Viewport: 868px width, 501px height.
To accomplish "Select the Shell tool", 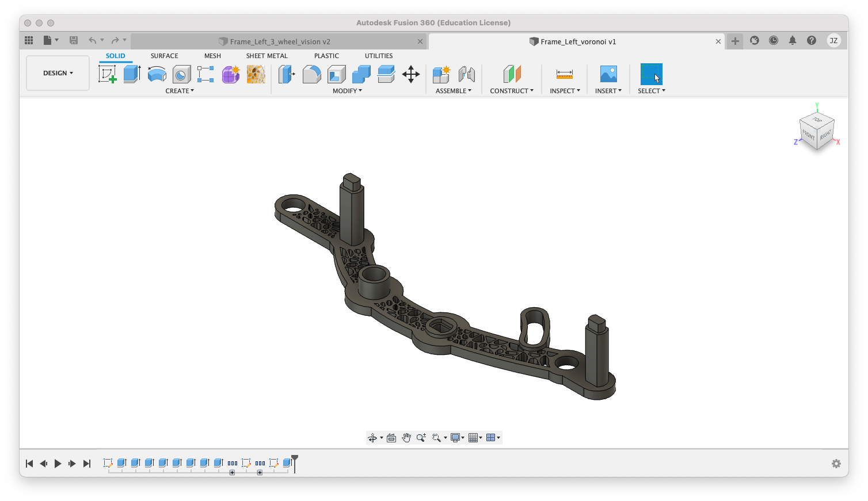I will [337, 74].
